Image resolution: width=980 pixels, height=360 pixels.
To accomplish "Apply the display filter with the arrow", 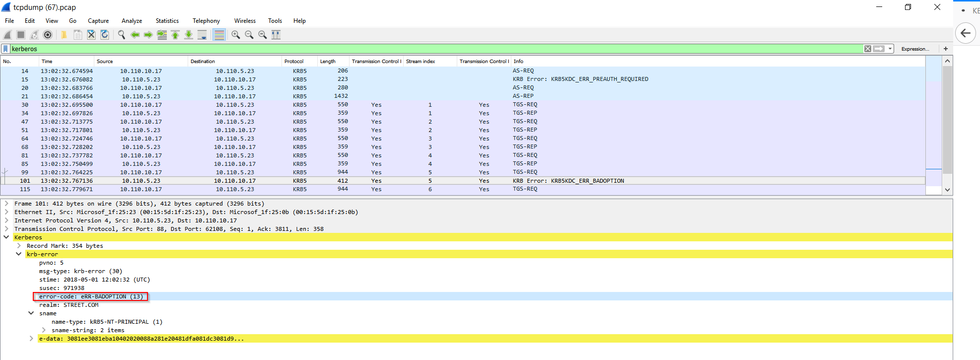I will pos(879,49).
